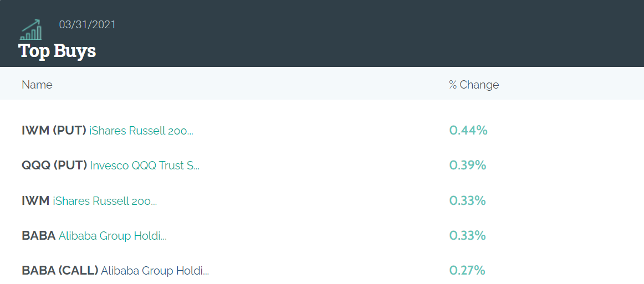Click the Top Buys heading
The height and width of the screenshot is (284, 644).
[x=57, y=51]
